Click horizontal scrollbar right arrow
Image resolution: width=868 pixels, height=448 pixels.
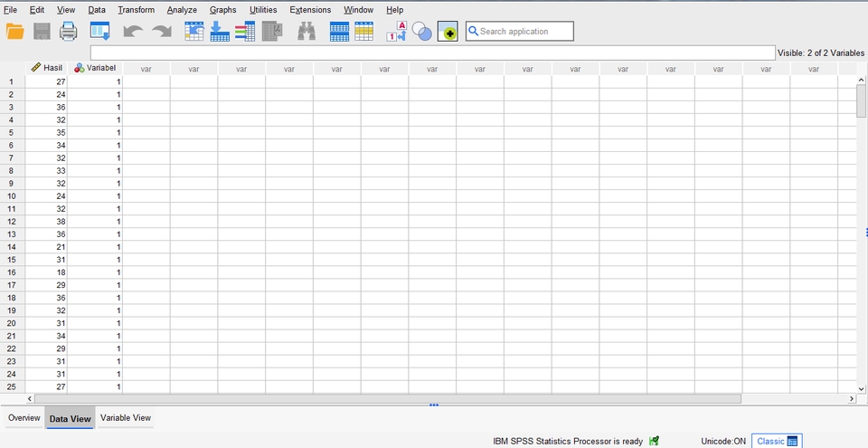tap(852, 398)
